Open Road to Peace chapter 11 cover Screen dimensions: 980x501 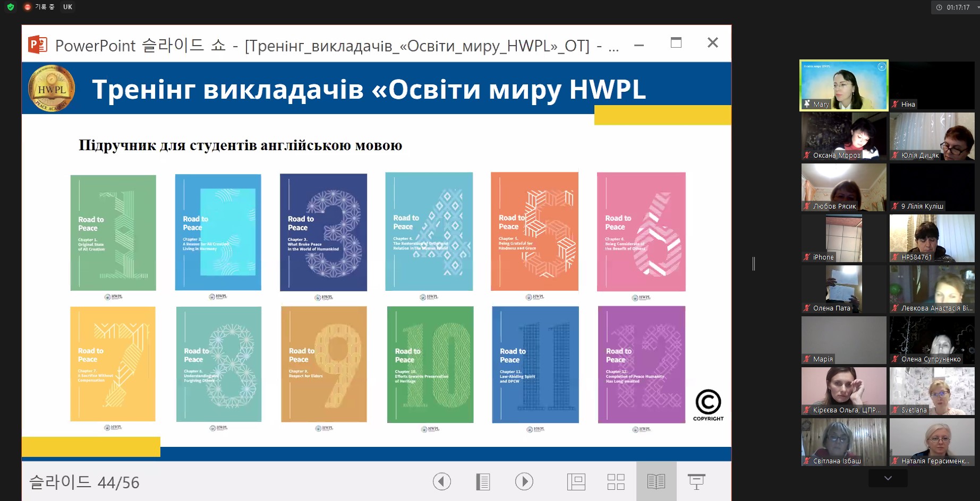535,365
